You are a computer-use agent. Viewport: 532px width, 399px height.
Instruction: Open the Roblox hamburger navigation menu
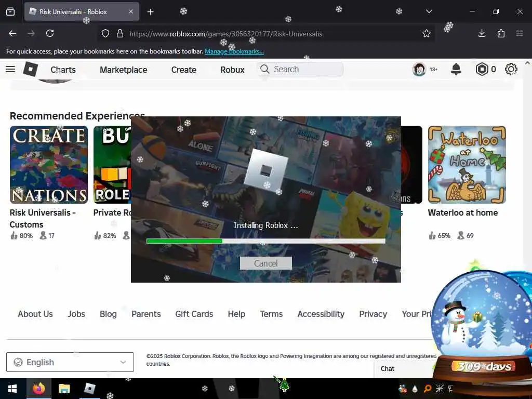point(10,69)
